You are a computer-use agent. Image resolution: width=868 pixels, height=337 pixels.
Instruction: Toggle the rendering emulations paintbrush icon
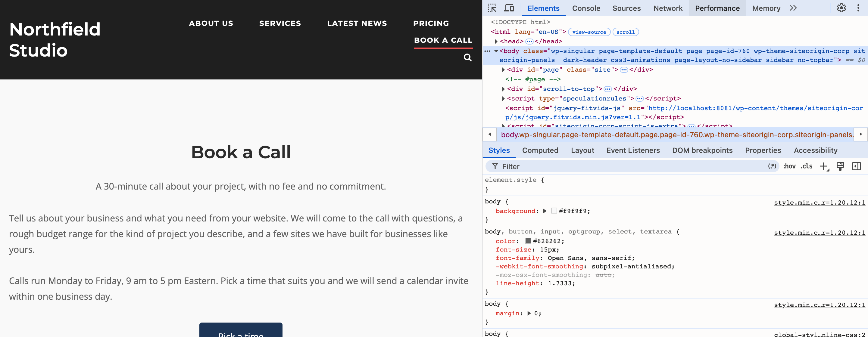coord(840,166)
